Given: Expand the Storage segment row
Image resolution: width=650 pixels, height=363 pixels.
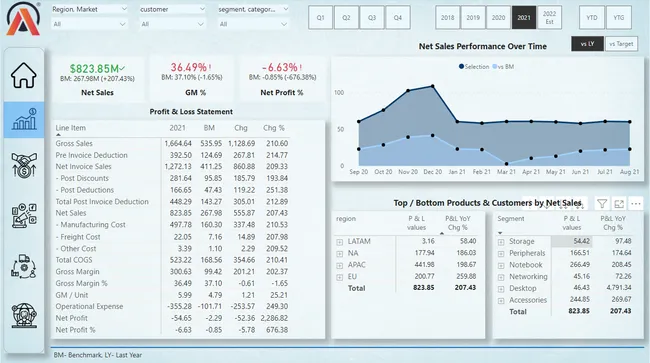Looking at the screenshot, I should click(x=501, y=242).
